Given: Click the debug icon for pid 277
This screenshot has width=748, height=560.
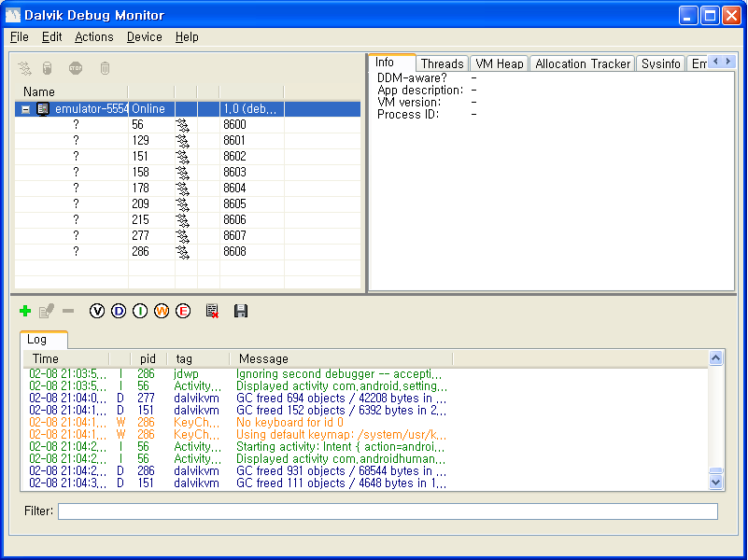Looking at the screenshot, I should pyautogui.click(x=182, y=235).
